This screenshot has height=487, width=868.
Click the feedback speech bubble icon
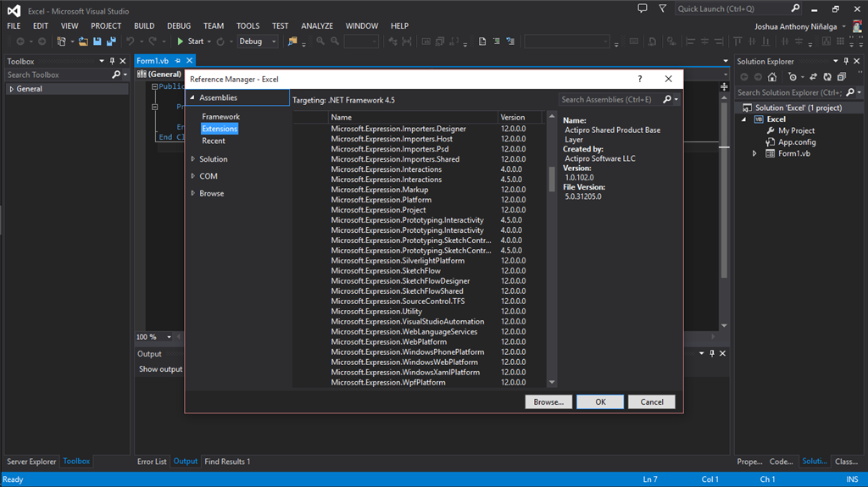pos(643,8)
